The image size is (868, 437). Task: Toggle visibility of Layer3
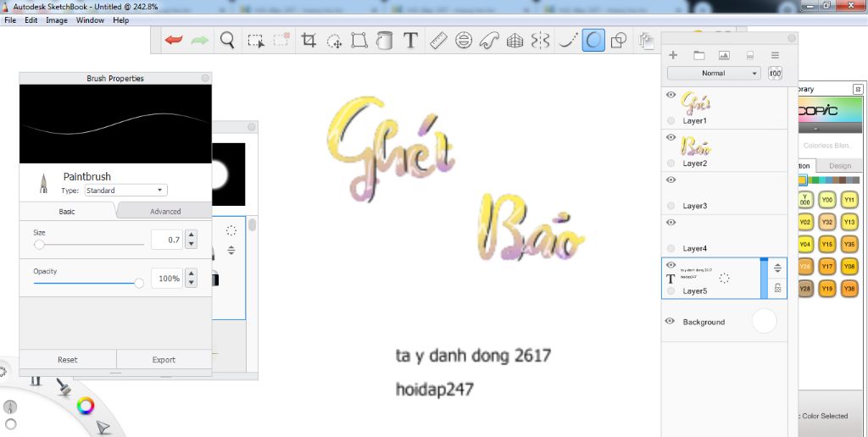671,180
